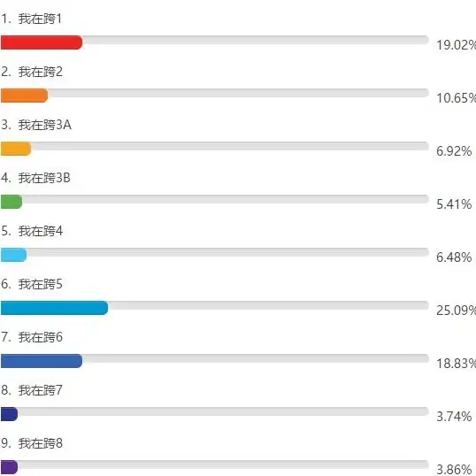Select the 5.41% percentage value

(x=454, y=204)
